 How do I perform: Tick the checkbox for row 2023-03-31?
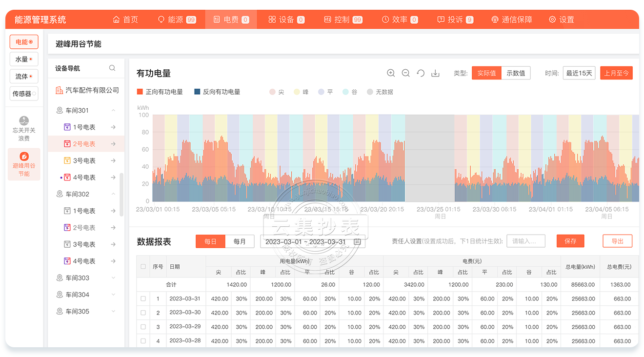(x=143, y=298)
